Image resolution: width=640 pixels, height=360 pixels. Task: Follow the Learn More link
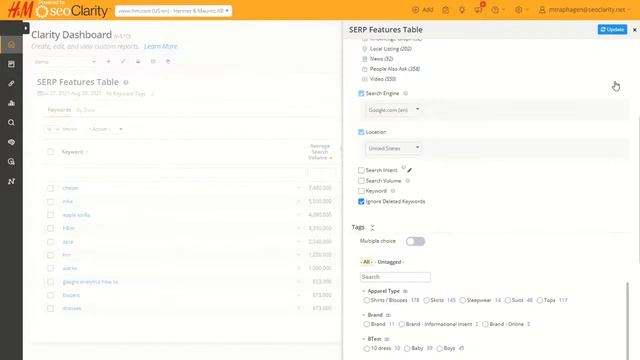point(160,47)
